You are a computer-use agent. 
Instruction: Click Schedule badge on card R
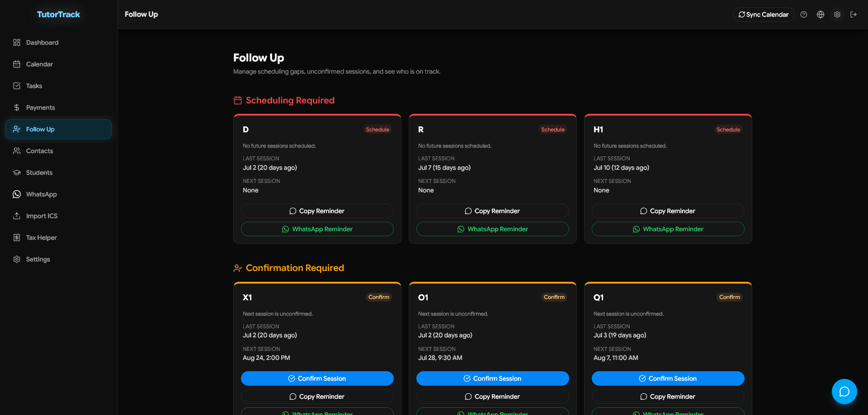tap(553, 130)
